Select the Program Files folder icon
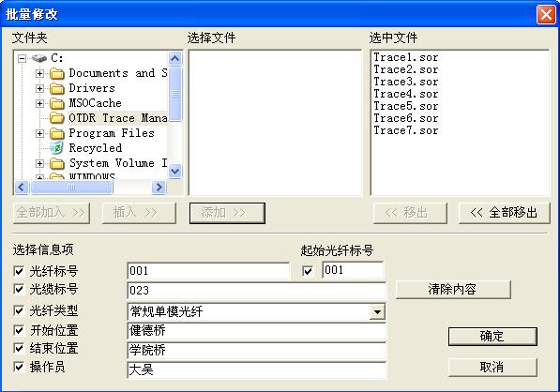Screen dimensions: 560x392 click(x=57, y=133)
